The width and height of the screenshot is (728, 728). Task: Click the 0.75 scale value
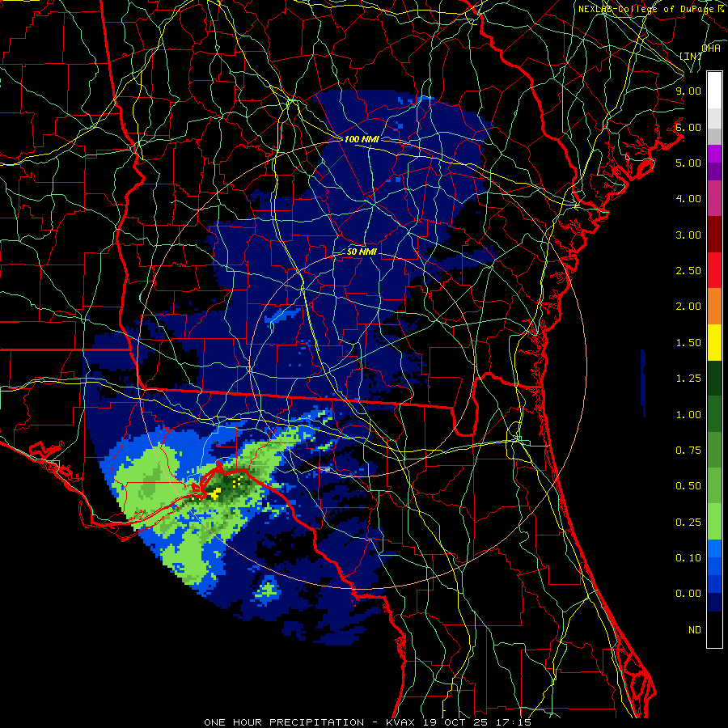tap(688, 451)
